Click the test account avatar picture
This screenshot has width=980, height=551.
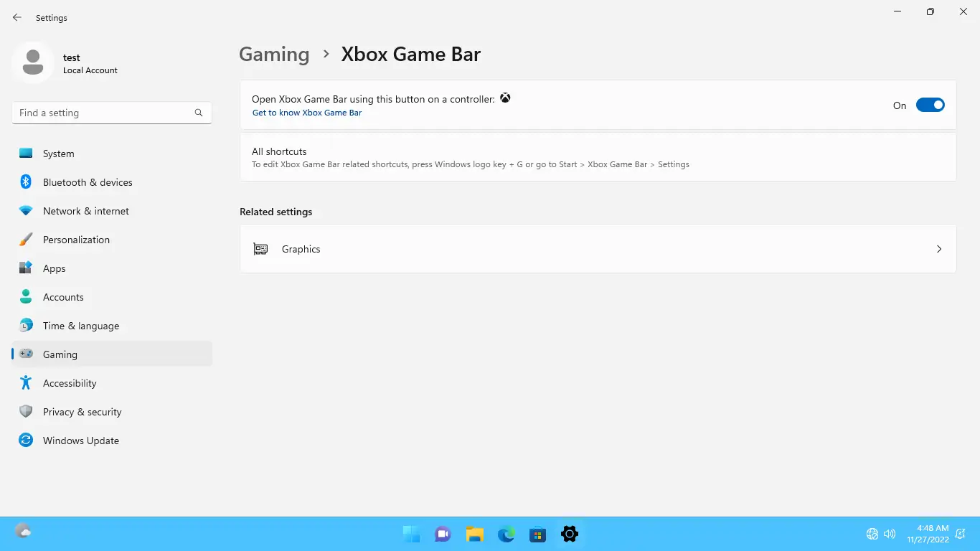point(32,62)
